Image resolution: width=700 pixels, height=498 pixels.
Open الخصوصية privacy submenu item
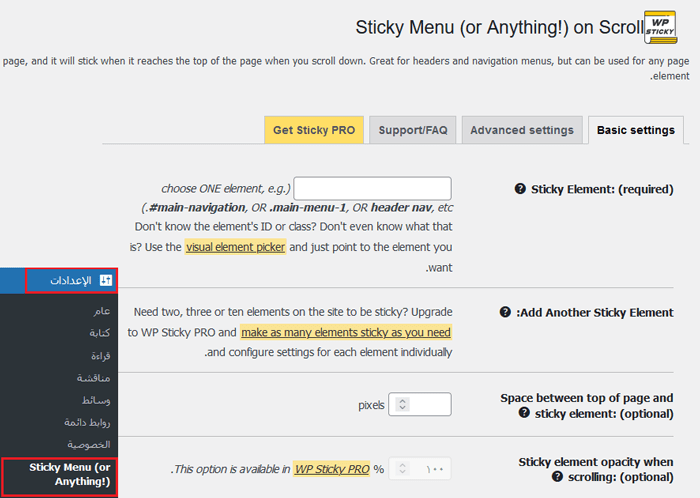(89, 444)
